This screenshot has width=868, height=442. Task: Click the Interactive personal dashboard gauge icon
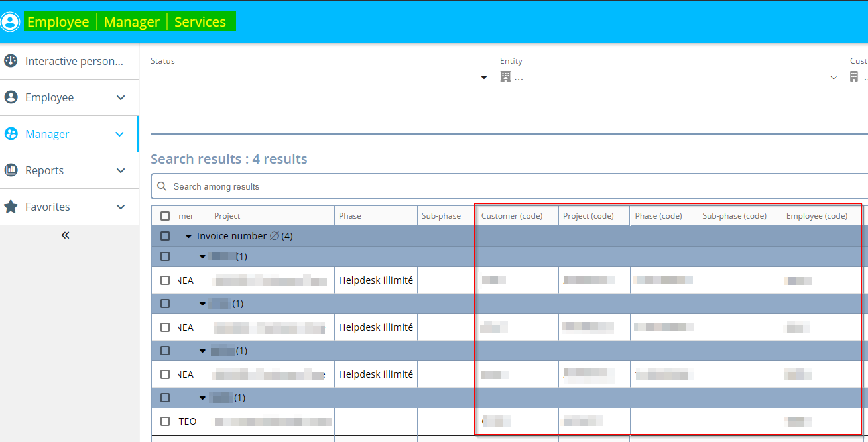tap(11, 61)
